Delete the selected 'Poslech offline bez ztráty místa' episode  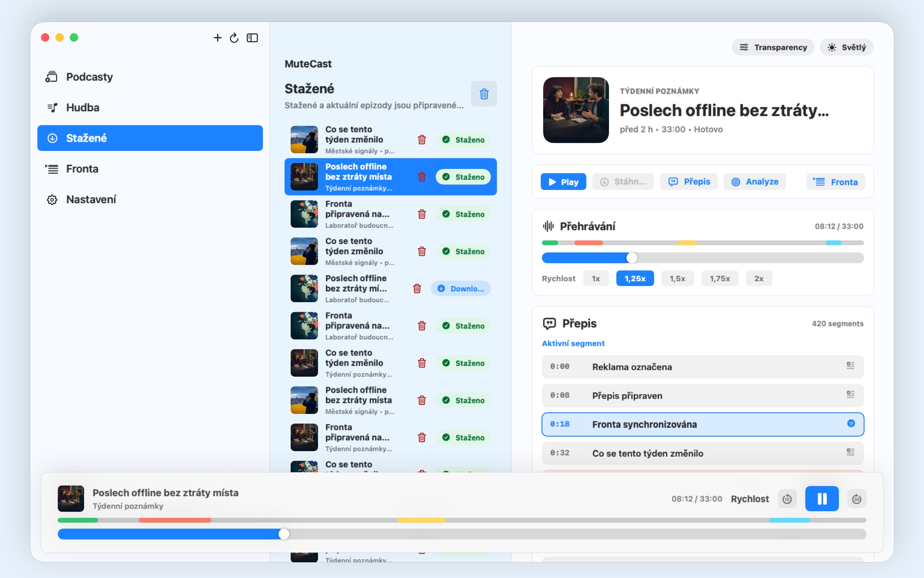[x=422, y=177]
